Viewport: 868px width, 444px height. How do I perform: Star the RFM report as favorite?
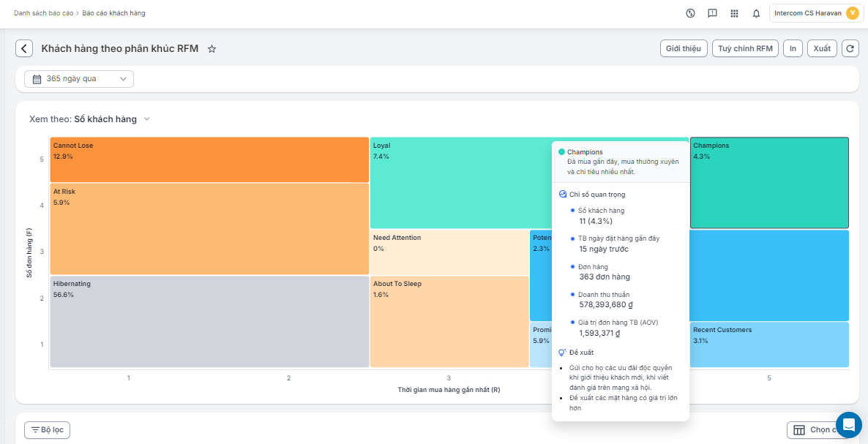click(x=212, y=49)
